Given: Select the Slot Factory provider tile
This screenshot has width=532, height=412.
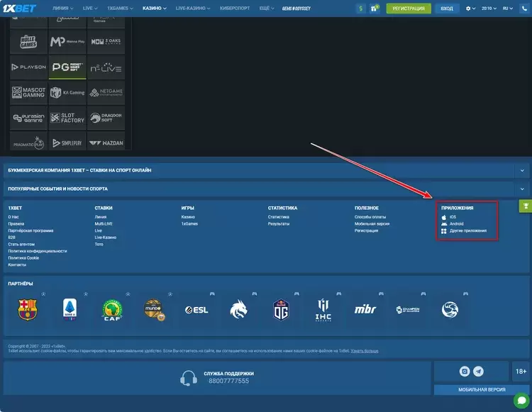Looking at the screenshot, I should coord(67,118).
